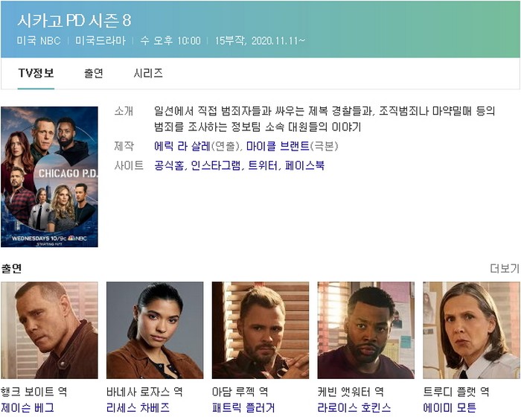Open actor 리세스 차베즈 link
The width and height of the screenshot is (521, 420).
tap(138, 407)
